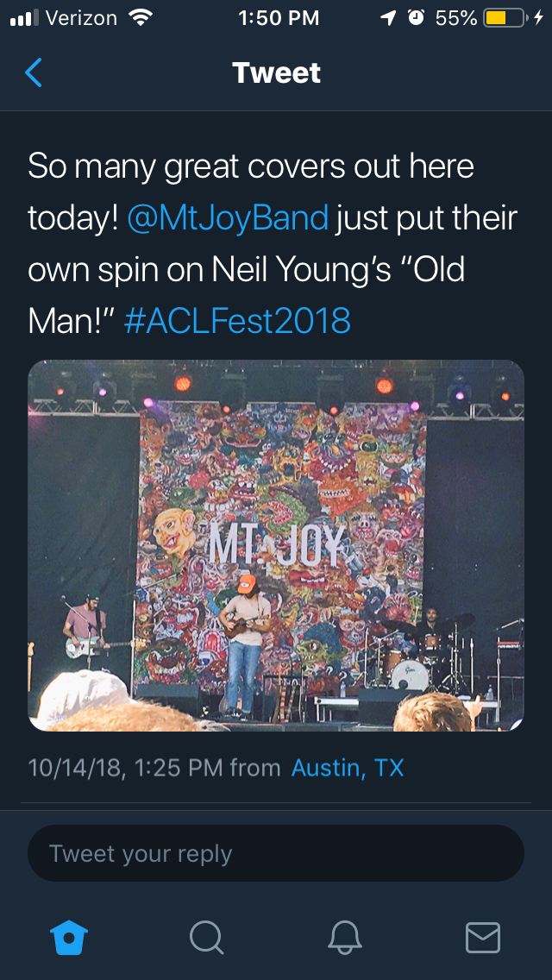Open the Search tab icon
This screenshot has width=552, height=980.
[x=206, y=937]
